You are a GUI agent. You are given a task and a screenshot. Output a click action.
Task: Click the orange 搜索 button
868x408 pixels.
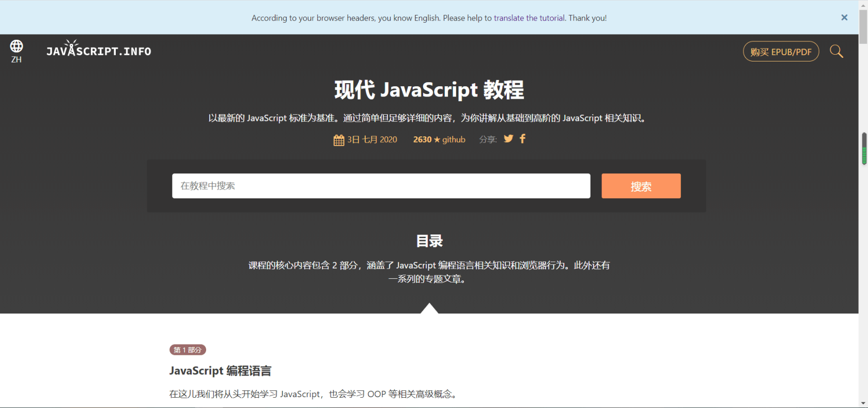pyautogui.click(x=641, y=186)
